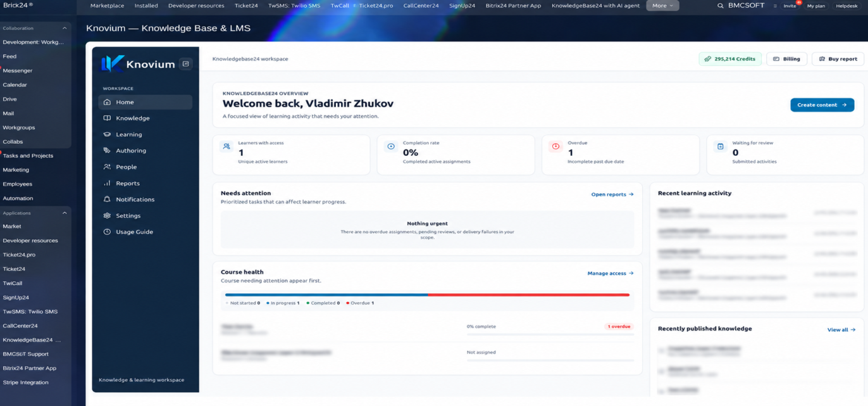This screenshot has height=406, width=868.
Task: Click the Helpdesk button
Action: 846,6
